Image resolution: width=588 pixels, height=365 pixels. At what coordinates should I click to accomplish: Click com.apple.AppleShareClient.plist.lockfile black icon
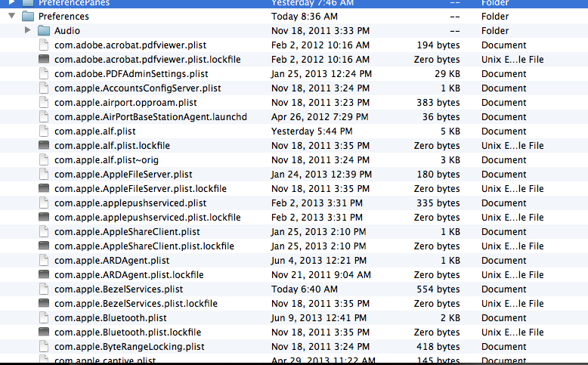[x=44, y=246]
